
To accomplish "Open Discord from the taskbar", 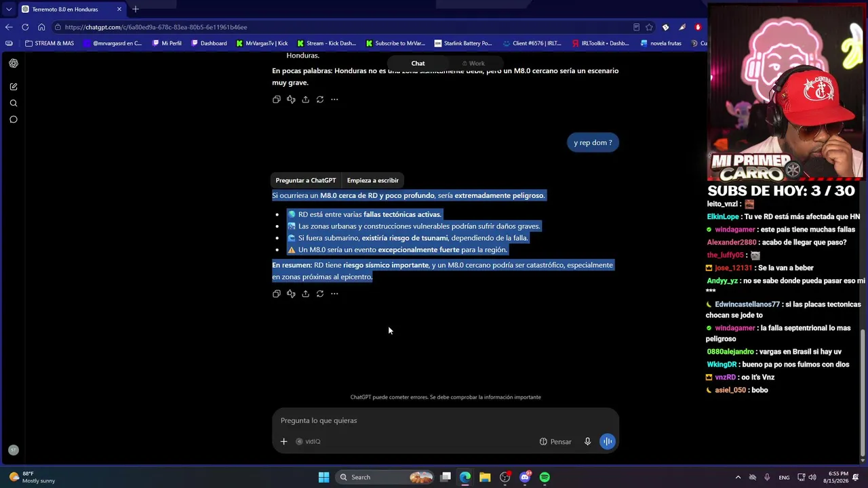I will coord(525,477).
